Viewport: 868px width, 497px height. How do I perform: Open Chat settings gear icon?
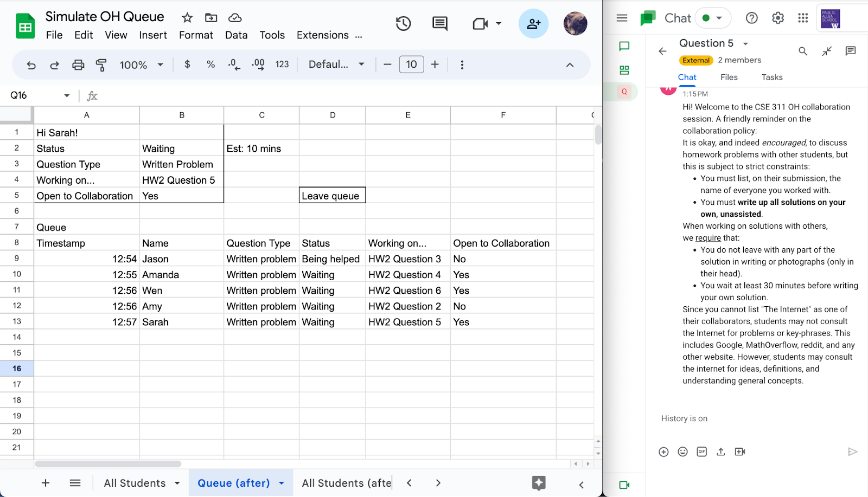click(778, 18)
